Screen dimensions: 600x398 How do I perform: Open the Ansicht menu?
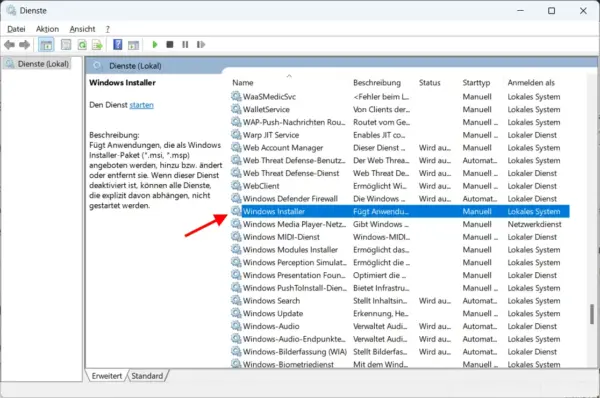[x=82, y=29]
